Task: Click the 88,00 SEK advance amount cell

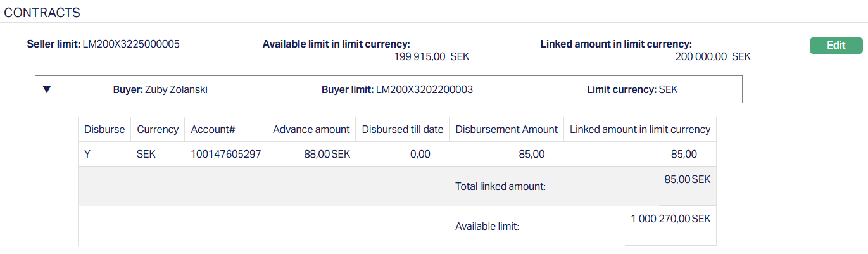Action: (327, 154)
